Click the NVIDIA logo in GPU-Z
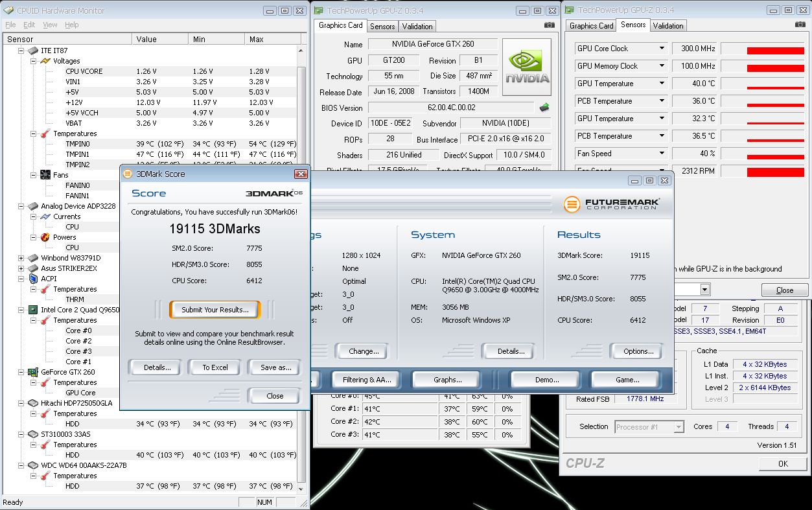Viewport: 812px width, 510px height. pyautogui.click(x=527, y=67)
